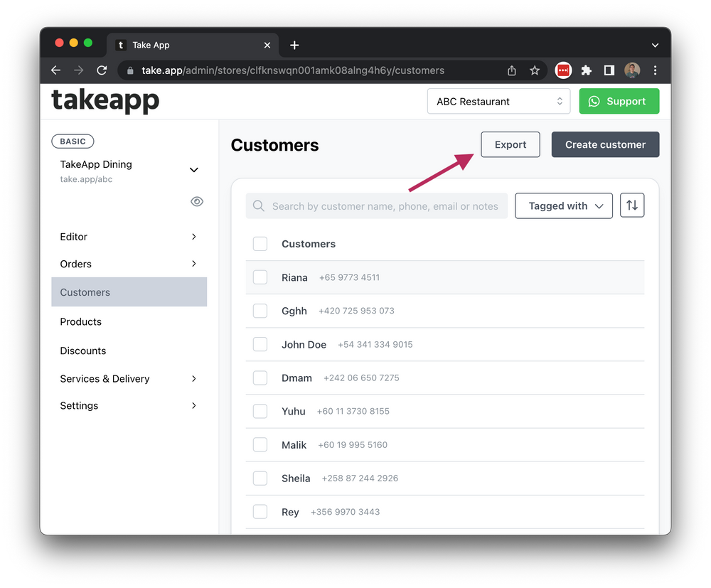This screenshot has width=711, height=588.
Task: Open customer Malik
Action: tap(294, 445)
